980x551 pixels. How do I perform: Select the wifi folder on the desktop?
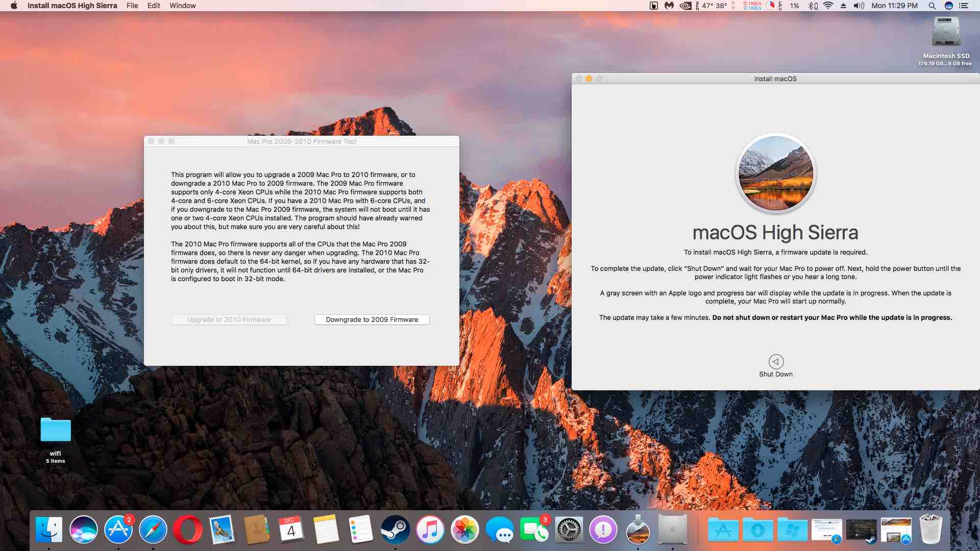(x=56, y=430)
